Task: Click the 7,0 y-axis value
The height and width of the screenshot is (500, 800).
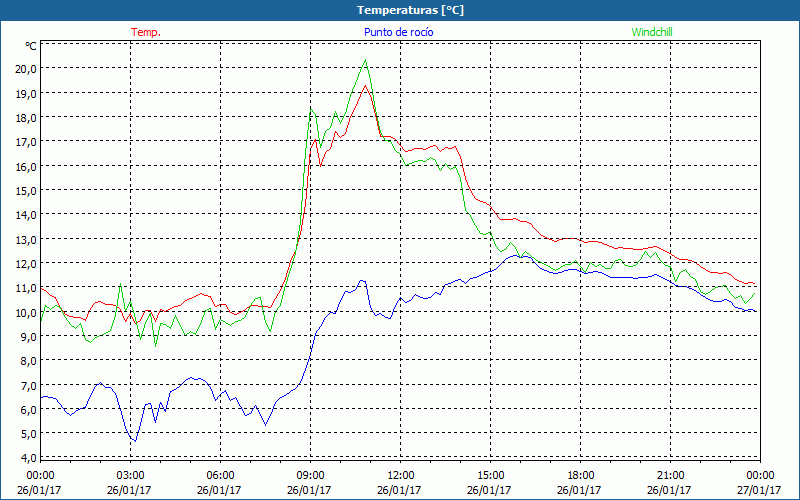Action: 28,385
